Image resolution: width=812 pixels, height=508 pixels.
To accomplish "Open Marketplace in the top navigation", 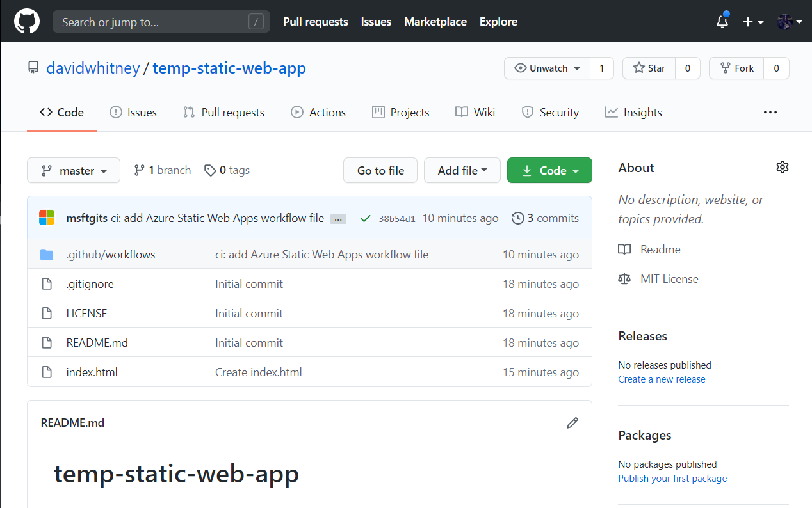I will click(x=435, y=22).
